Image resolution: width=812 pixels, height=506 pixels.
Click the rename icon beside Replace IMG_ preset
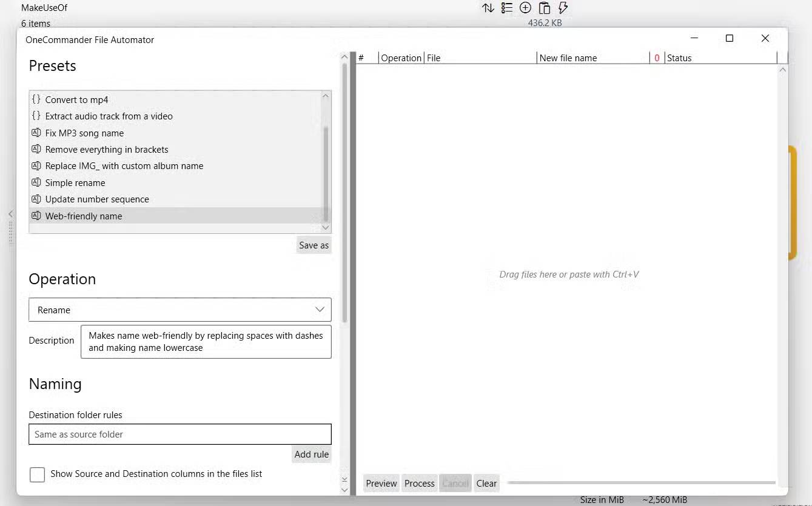[36, 165]
